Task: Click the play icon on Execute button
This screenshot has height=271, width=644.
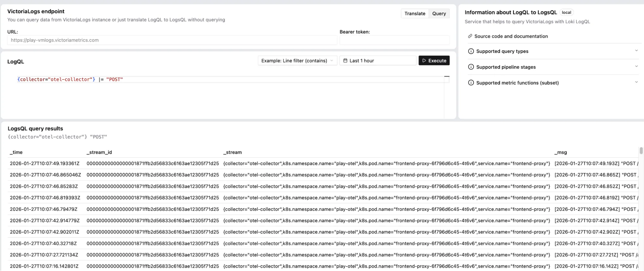Action: [x=424, y=61]
